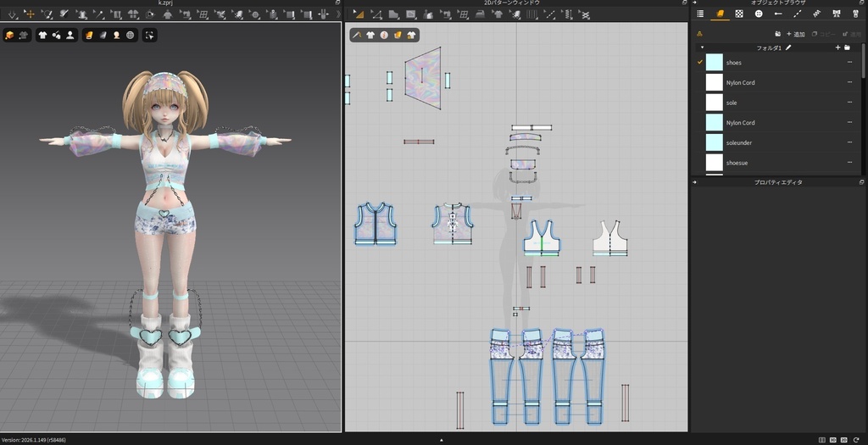Select the Nylon Cord row with white swatch

pos(778,82)
